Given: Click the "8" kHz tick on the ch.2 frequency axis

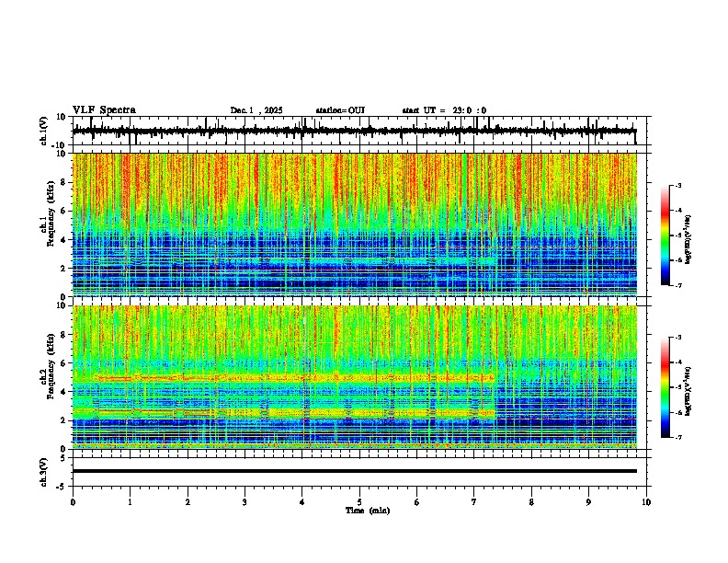Looking at the screenshot, I should [64, 335].
